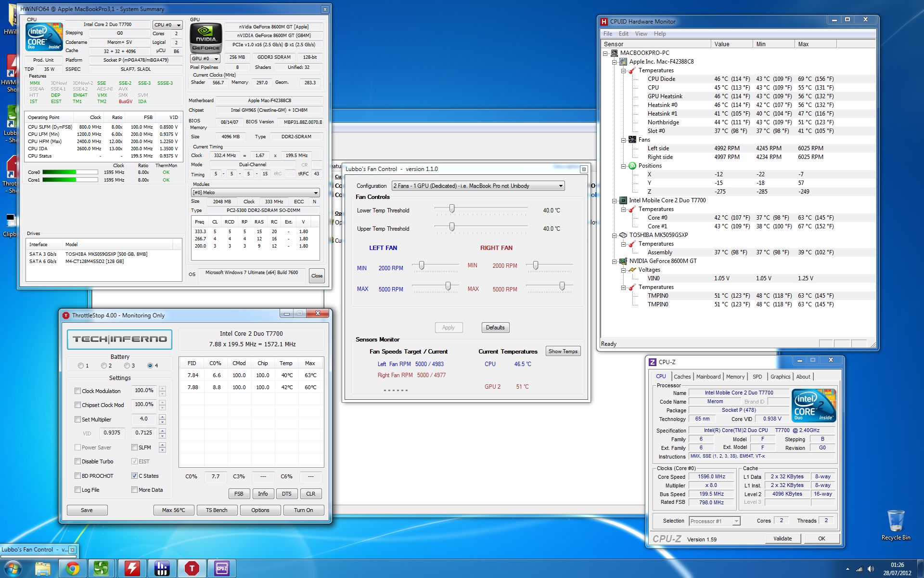Viewport: 924px width, 578px height.
Task: Select battery profile radio button 2
Action: point(104,366)
